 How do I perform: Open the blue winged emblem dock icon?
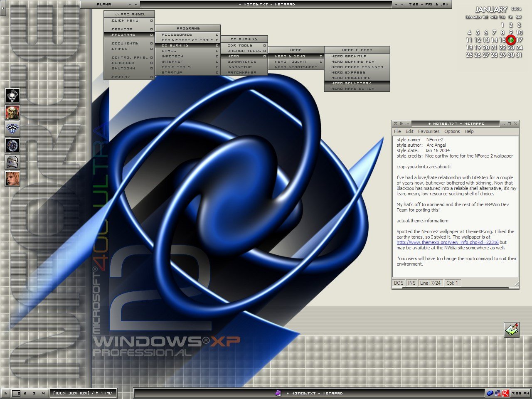[12, 129]
